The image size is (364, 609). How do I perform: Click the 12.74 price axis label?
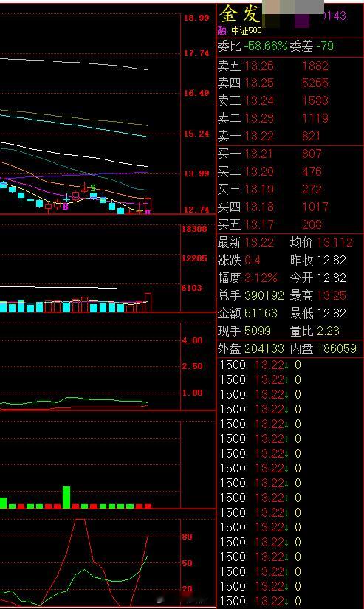pos(196,210)
